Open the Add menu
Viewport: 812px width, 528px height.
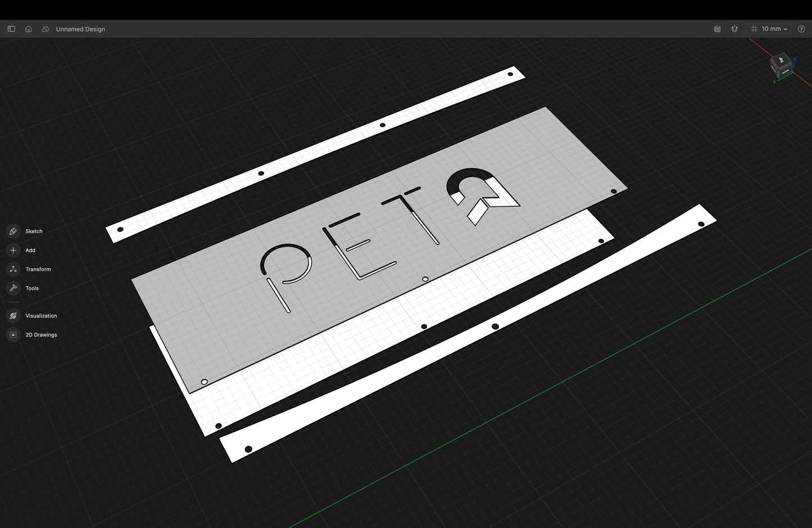click(13, 251)
